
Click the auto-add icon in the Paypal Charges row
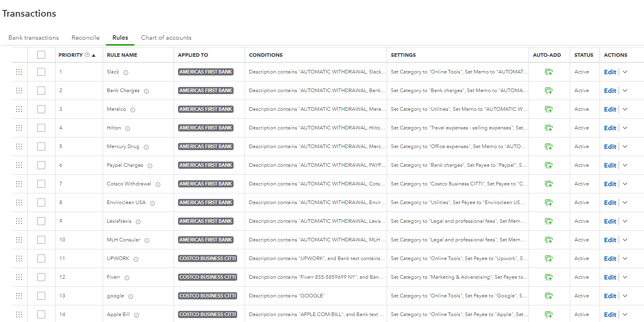point(549,166)
